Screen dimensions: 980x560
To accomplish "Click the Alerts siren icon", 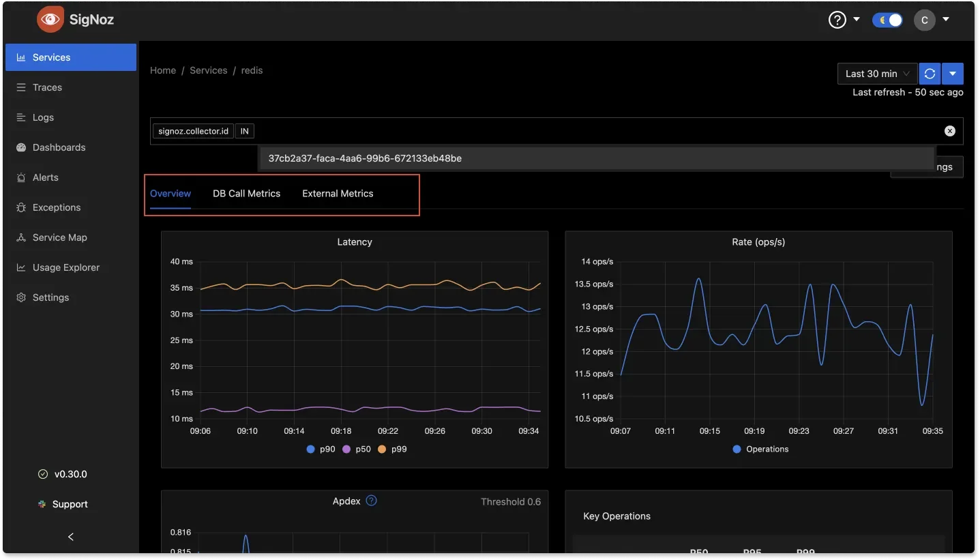I will 21,177.
